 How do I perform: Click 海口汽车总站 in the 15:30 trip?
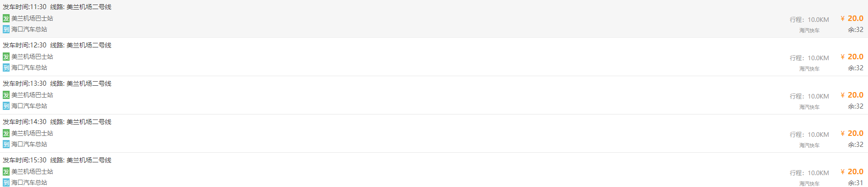29,182
